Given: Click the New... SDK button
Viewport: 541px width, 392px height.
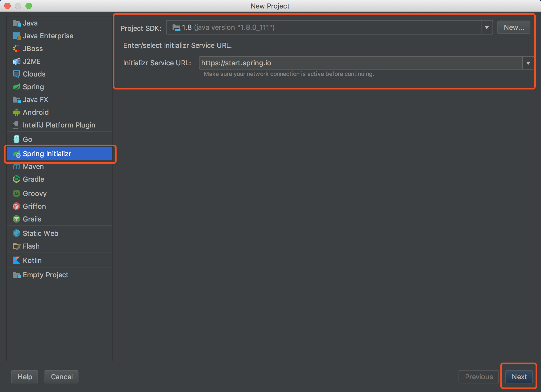Looking at the screenshot, I should [x=514, y=27].
